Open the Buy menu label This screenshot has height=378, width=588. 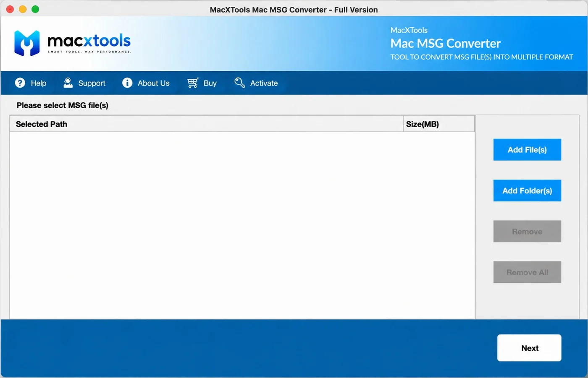point(210,83)
